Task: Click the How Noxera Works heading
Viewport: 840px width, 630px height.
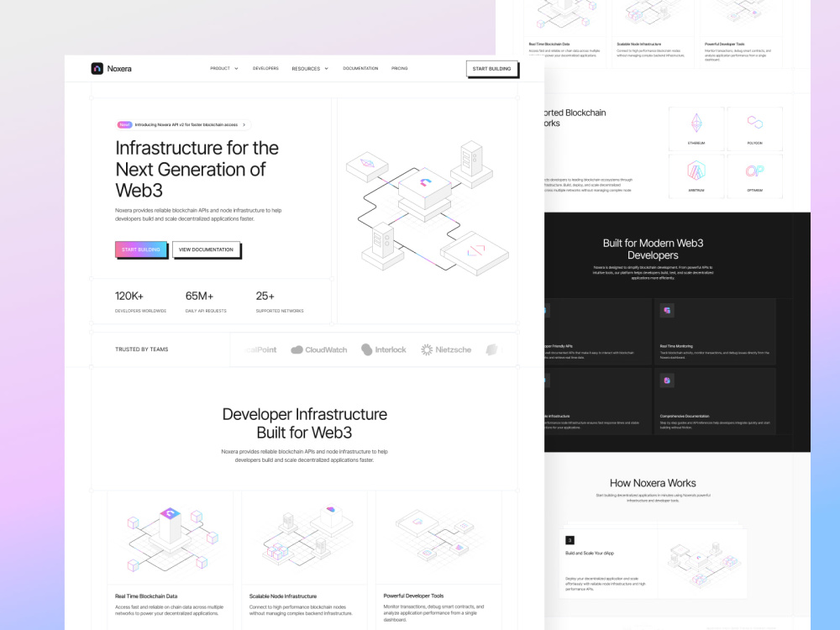Action: (653, 483)
